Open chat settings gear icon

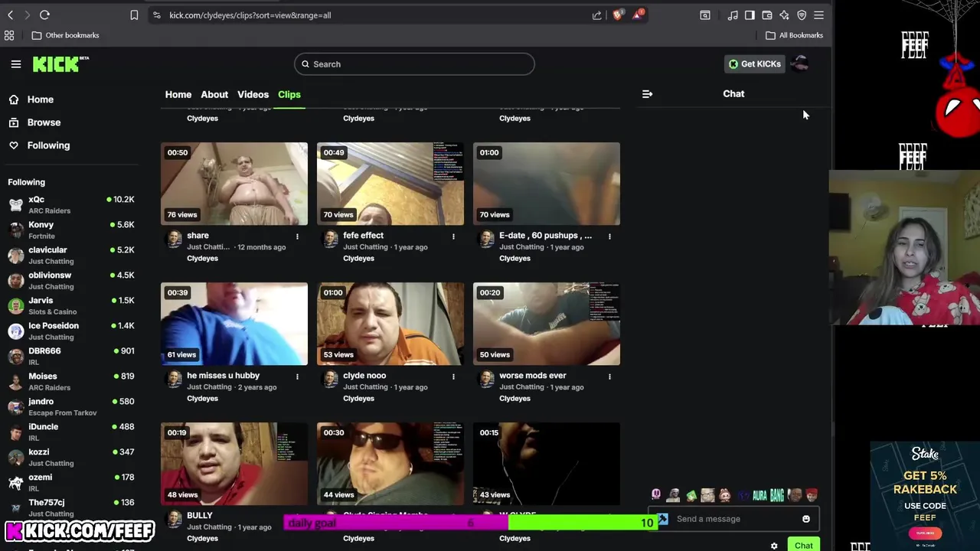pos(774,546)
